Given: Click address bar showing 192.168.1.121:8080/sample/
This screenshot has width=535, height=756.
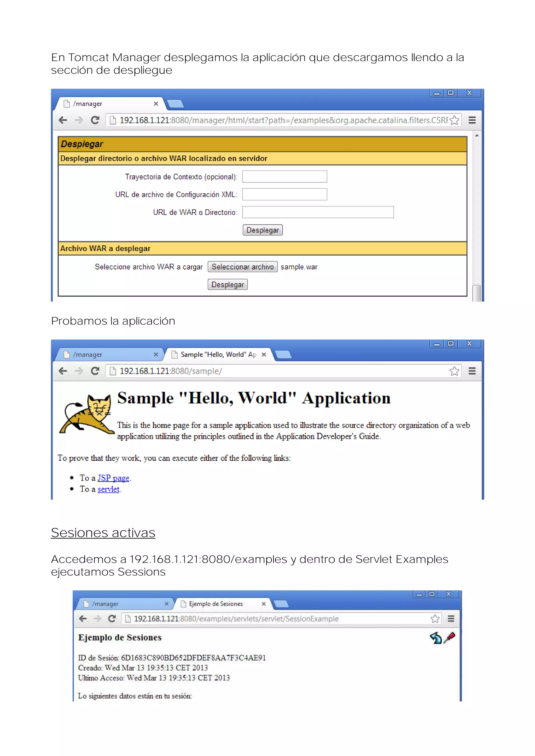Looking at the screenshot, I should 283,371.
